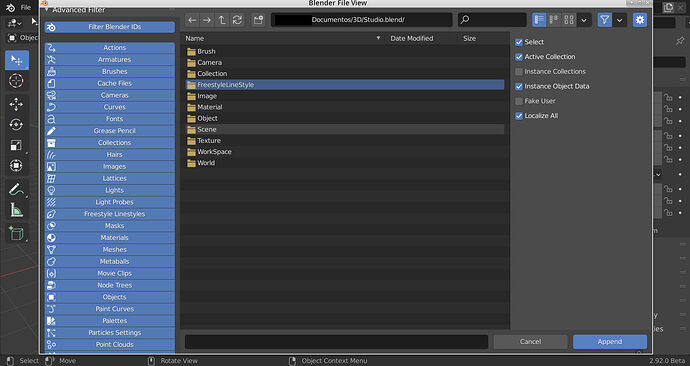The height and width of the screenshot is (366, 690).
Task: Toggle Meshes filter
Action: pos(110,249)
